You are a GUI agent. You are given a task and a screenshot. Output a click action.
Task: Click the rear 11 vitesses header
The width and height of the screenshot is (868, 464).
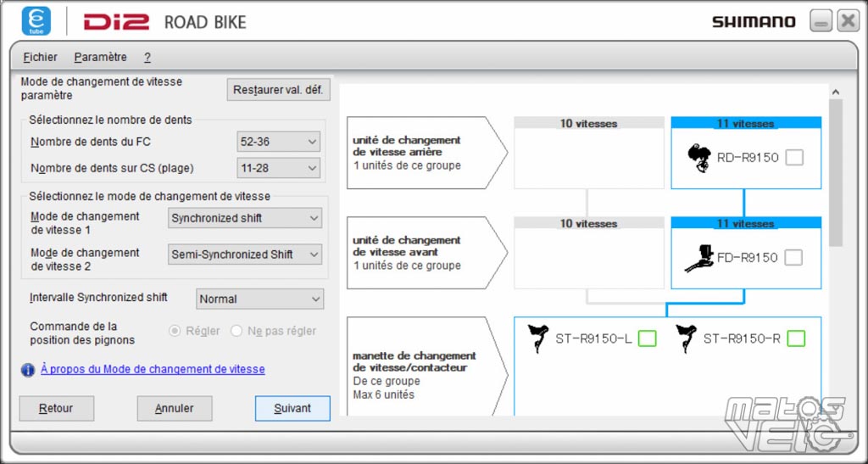[x=746, y=123]
